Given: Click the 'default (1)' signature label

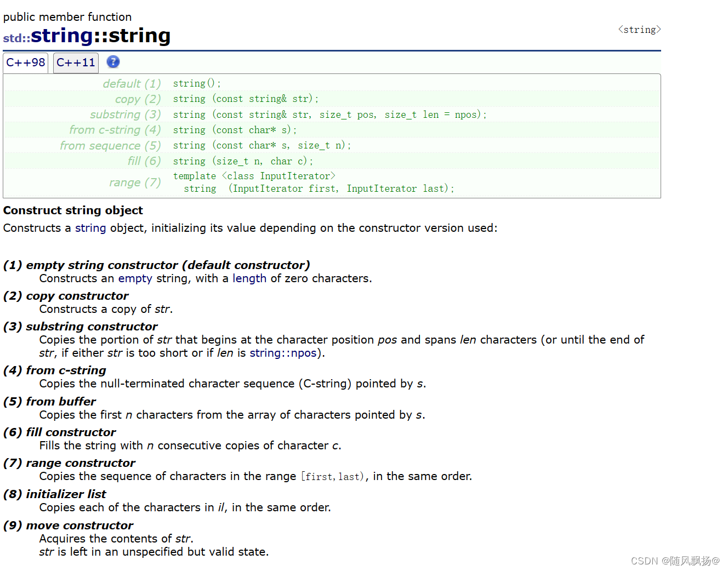Looking at the screenshot, I should pos(132,84).
